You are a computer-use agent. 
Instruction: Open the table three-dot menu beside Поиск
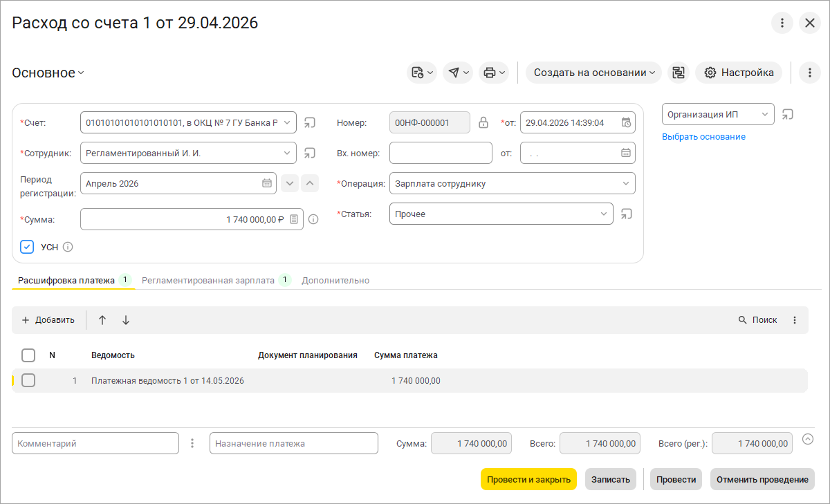pyautogui.click(x=795, y=320)
